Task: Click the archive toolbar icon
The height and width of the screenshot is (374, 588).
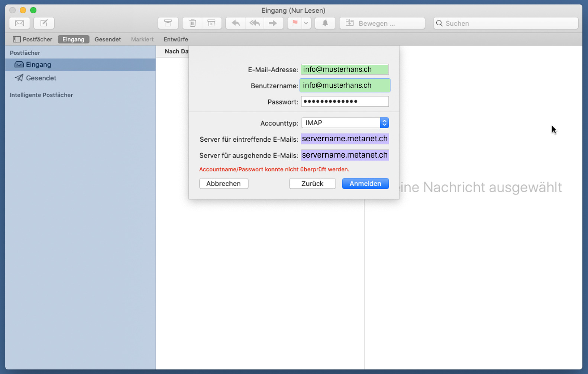Action: pos(168,23)
